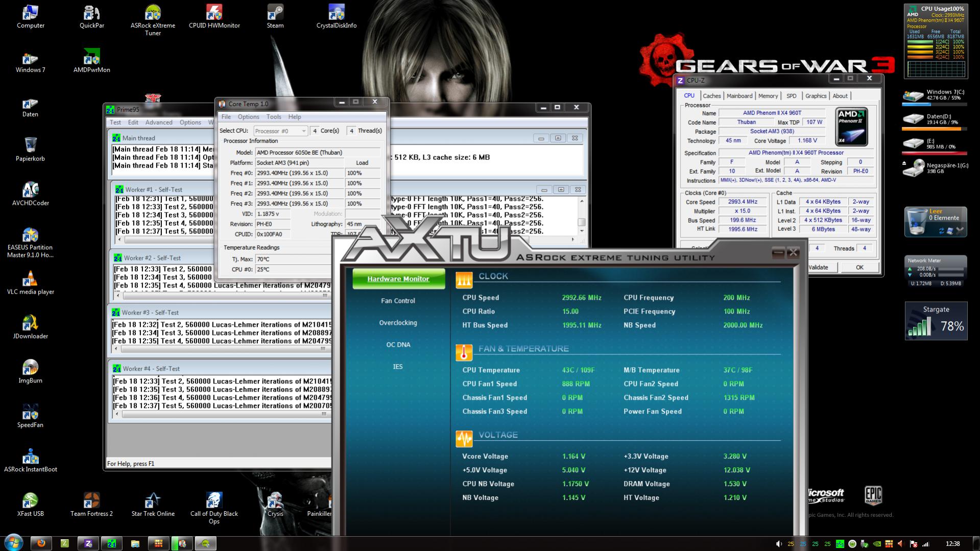Open the SPD tab in CPU-Z
The height and width of the screenshot is (551, 980).
click(x=791, y=96)
